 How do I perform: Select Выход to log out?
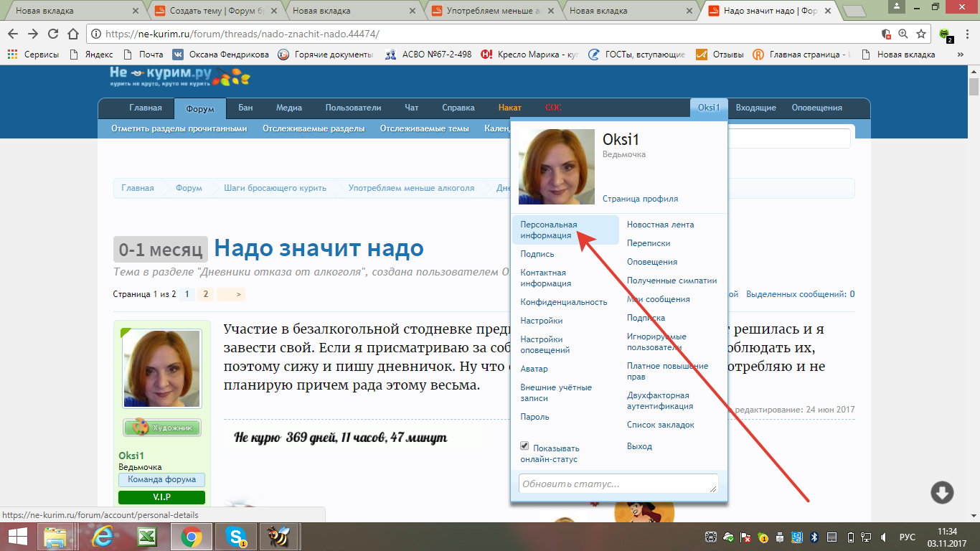tap(639, 446)
